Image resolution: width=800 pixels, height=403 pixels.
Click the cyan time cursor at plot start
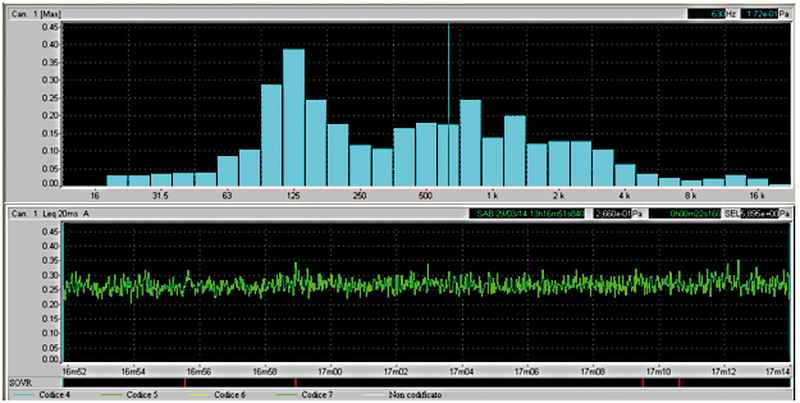click(x=62, y=292)
